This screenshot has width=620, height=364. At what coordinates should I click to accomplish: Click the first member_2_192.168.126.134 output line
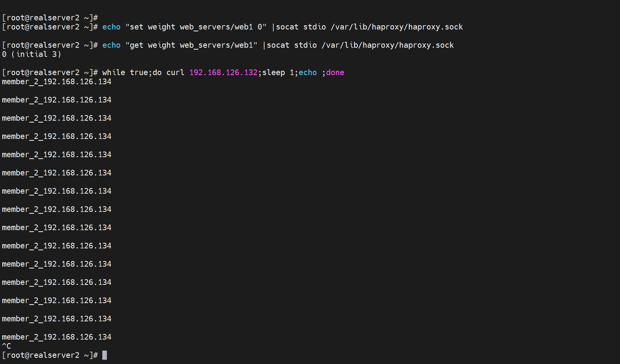56,82
